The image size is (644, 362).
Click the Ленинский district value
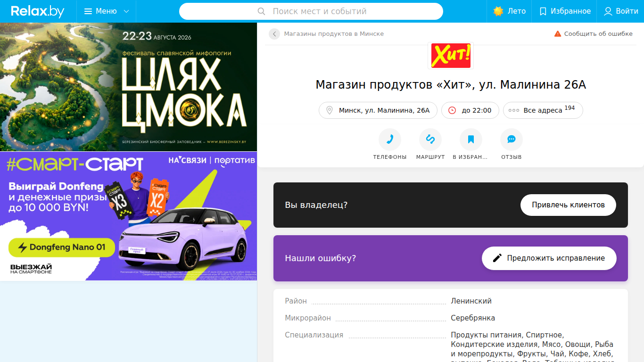471,301
